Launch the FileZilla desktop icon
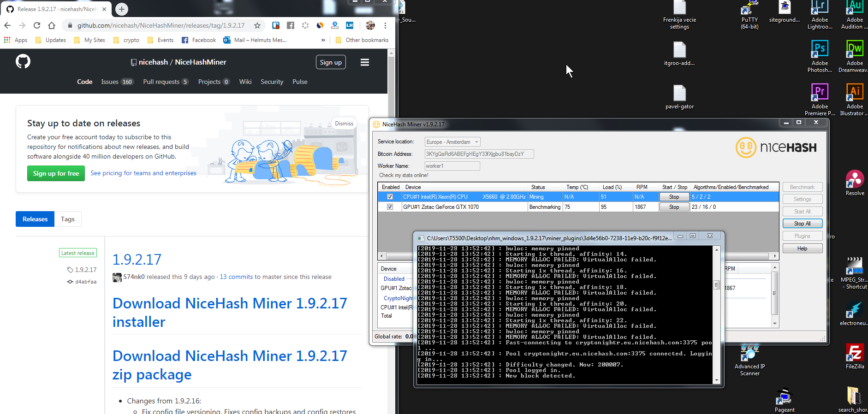868x414 pixels. tap(855, 354)
